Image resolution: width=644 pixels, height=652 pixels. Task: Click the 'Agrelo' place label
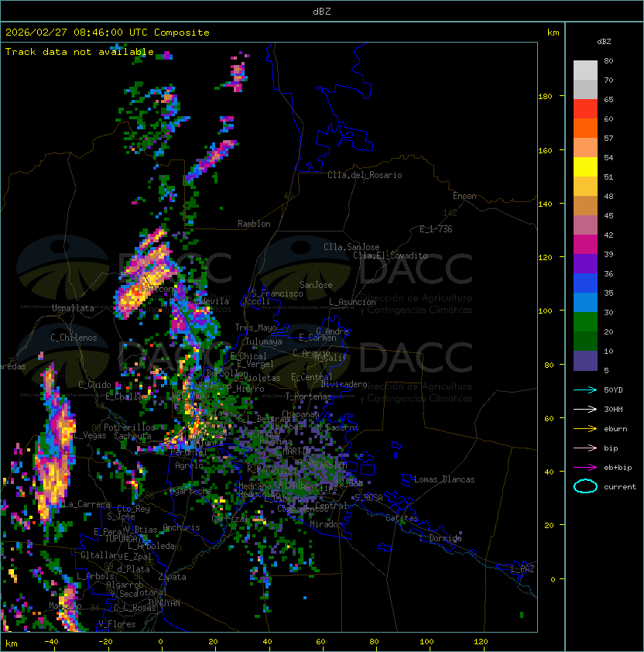(189, 465)
